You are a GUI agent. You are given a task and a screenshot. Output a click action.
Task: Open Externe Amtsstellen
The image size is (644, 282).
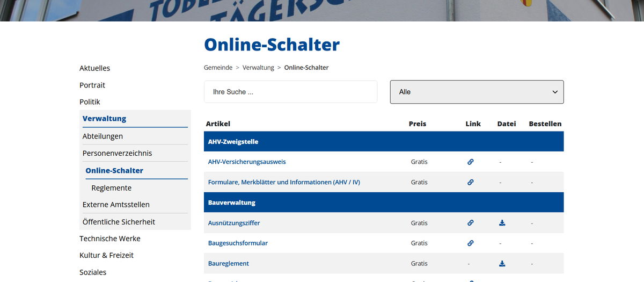point(116,205)
